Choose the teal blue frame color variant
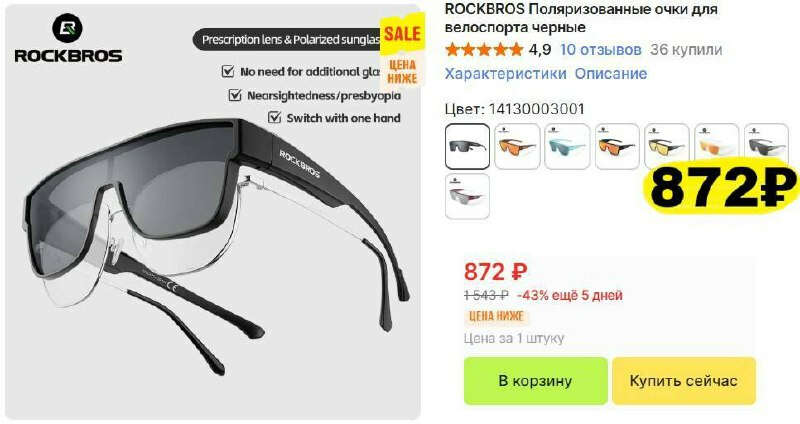800x424 pixels. tap(567, 146)
